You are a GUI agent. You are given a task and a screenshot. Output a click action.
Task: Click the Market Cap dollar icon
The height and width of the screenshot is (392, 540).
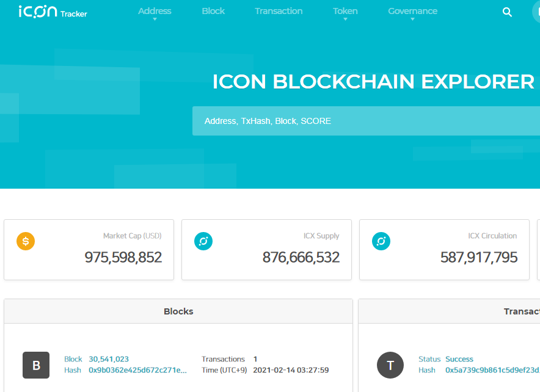(26, 241)
